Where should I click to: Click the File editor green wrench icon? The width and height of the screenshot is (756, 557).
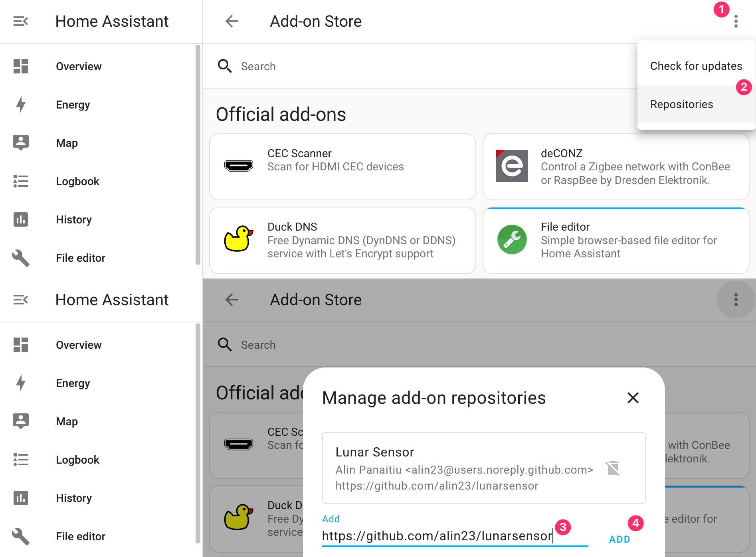[512, 239]
